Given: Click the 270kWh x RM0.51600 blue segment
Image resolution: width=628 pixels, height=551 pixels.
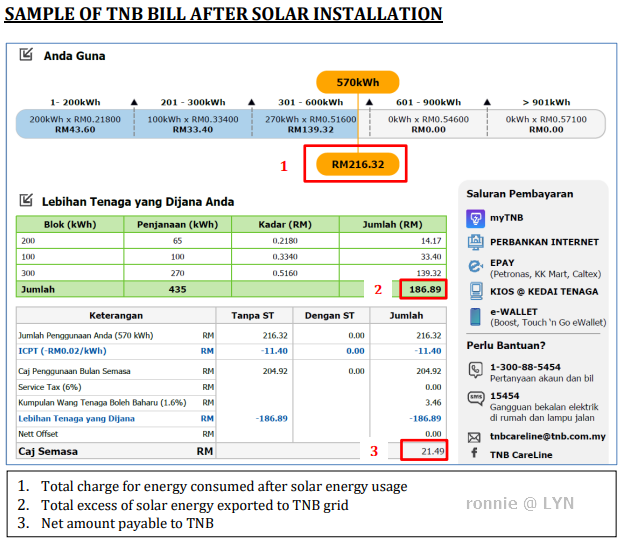Looking at the screenshot, I should click(x=305, y=124).
